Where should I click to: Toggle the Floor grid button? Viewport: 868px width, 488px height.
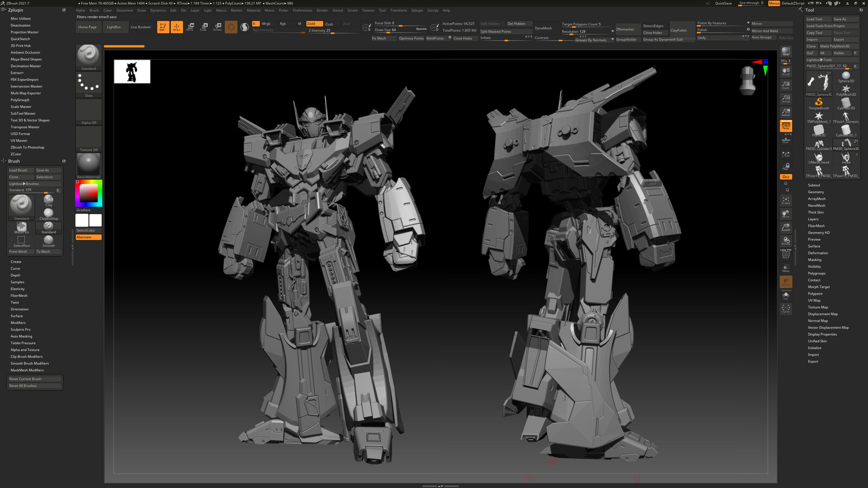click(x=786, y=140)
